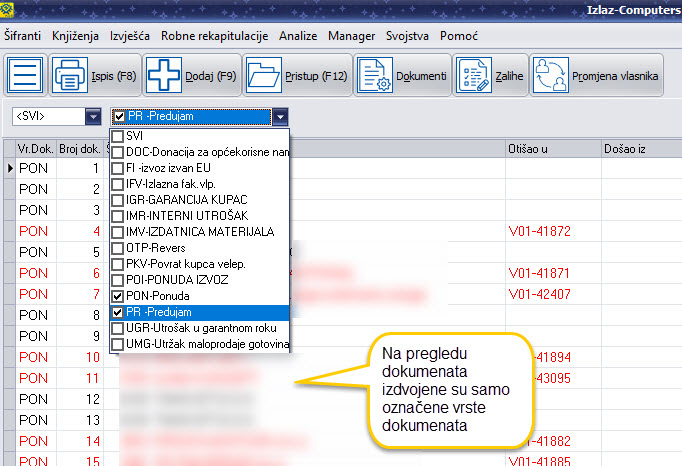
Task: Click the hamburger list icon in toolbar
Action: coord(26,76)
